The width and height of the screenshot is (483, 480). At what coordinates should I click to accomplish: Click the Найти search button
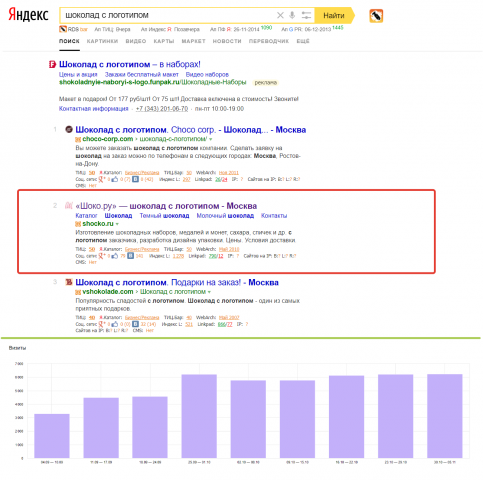[334, 15]
